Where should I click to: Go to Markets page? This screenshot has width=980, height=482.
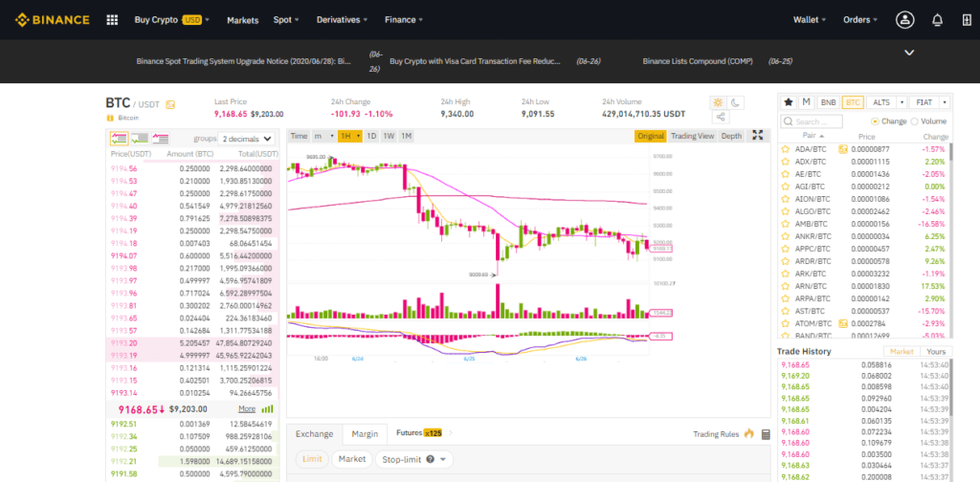pyautogui.click(x=242, y=20)
